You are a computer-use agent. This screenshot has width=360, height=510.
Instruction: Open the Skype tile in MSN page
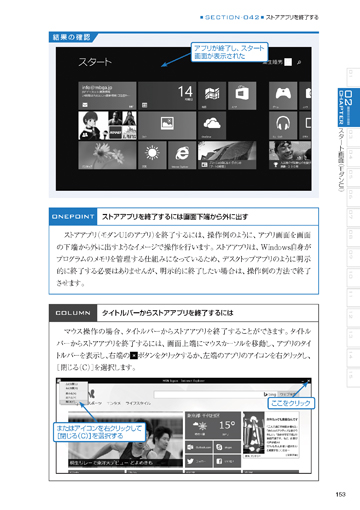tap(227, 447)
